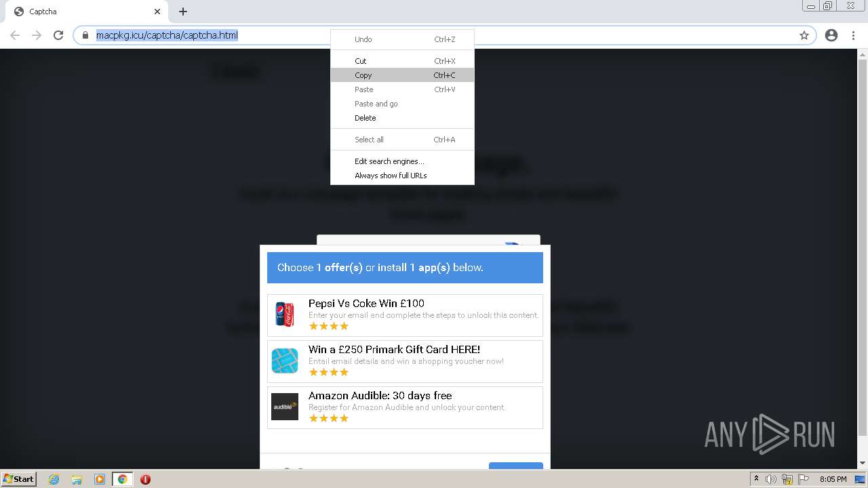Select the Captcha browser tab
The image size is (868, 488).
pyautogui.click(x=85, y=12)
